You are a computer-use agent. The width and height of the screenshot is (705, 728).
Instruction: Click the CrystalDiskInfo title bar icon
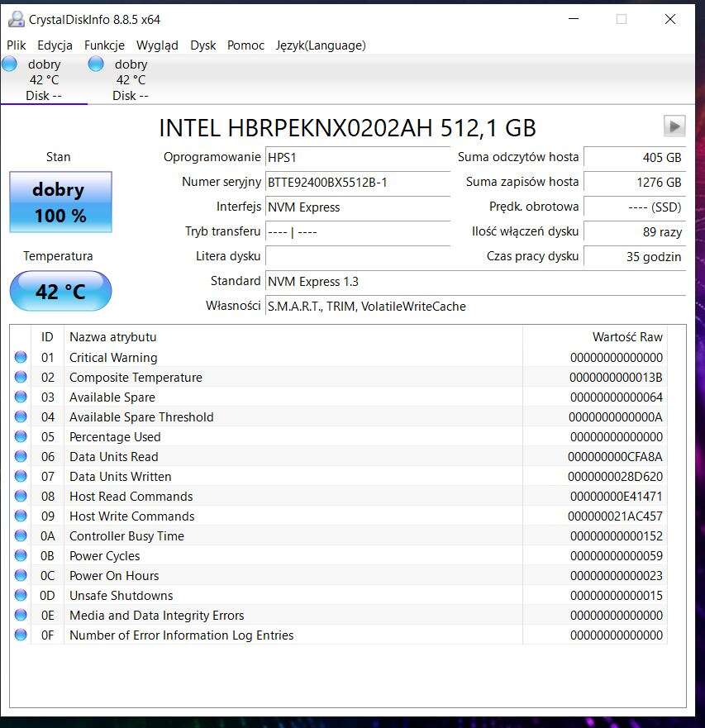(x=16, y=19)
